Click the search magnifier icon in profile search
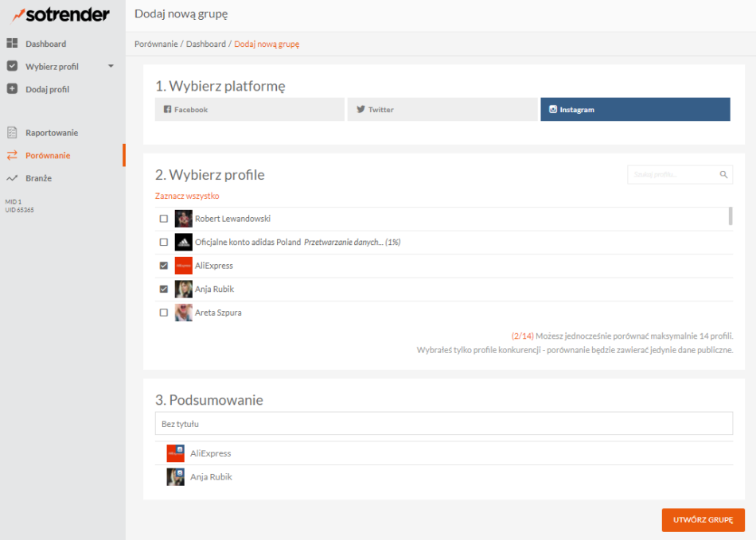 pyautogui.click(x=723, y=174)
